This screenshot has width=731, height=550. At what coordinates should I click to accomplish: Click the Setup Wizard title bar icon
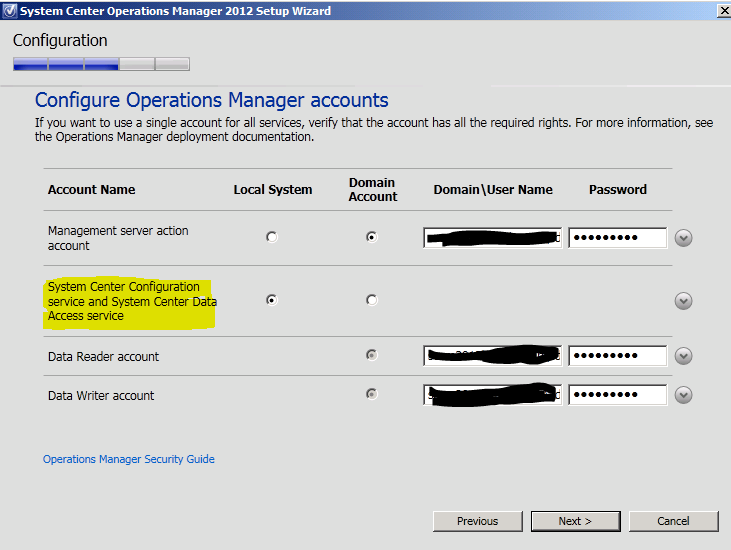(x=10, y=10)
